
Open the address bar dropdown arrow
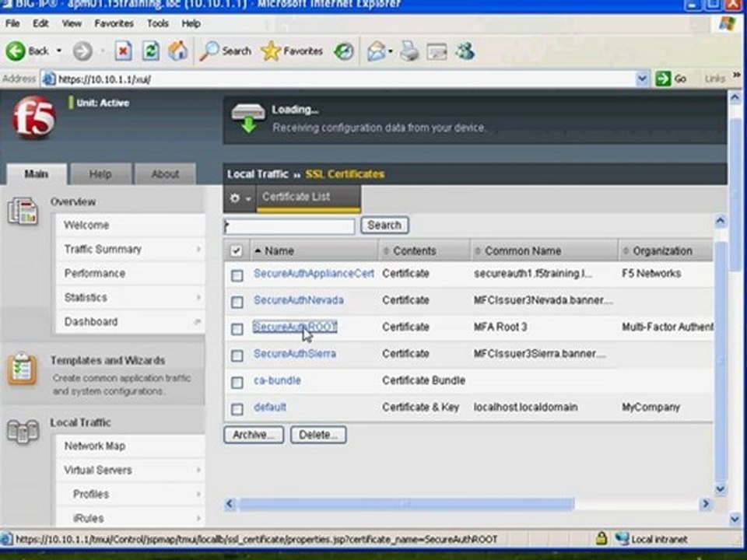tap(642, 79)
